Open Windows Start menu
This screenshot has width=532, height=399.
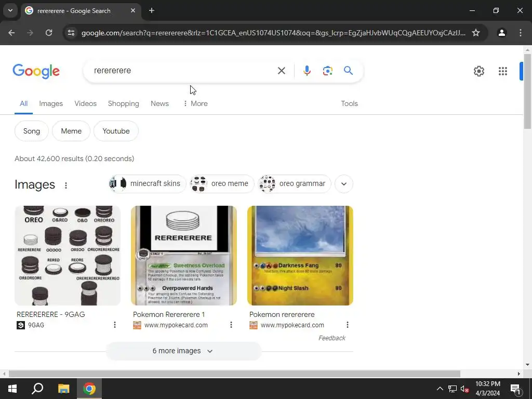coord(12,389)
